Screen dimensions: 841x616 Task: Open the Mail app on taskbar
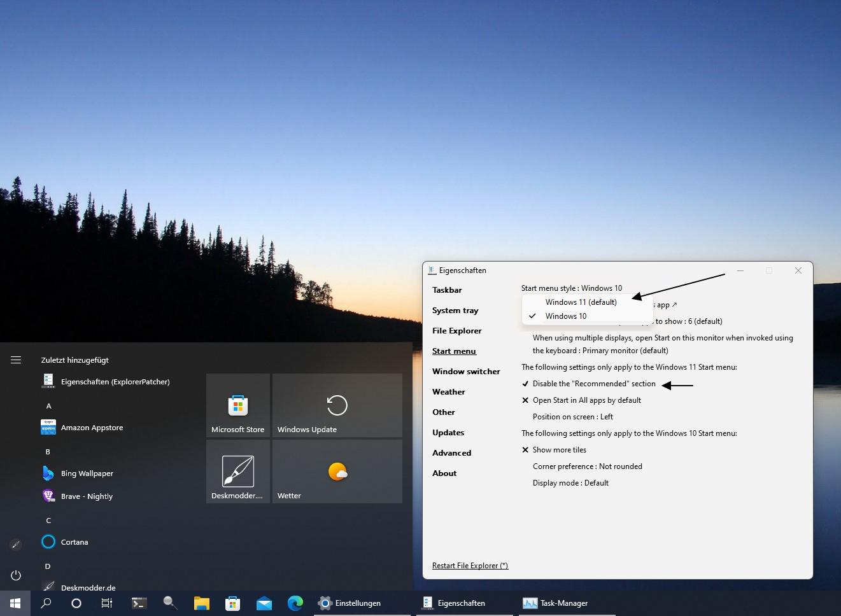pyautogui.click(x=264, y=603)
